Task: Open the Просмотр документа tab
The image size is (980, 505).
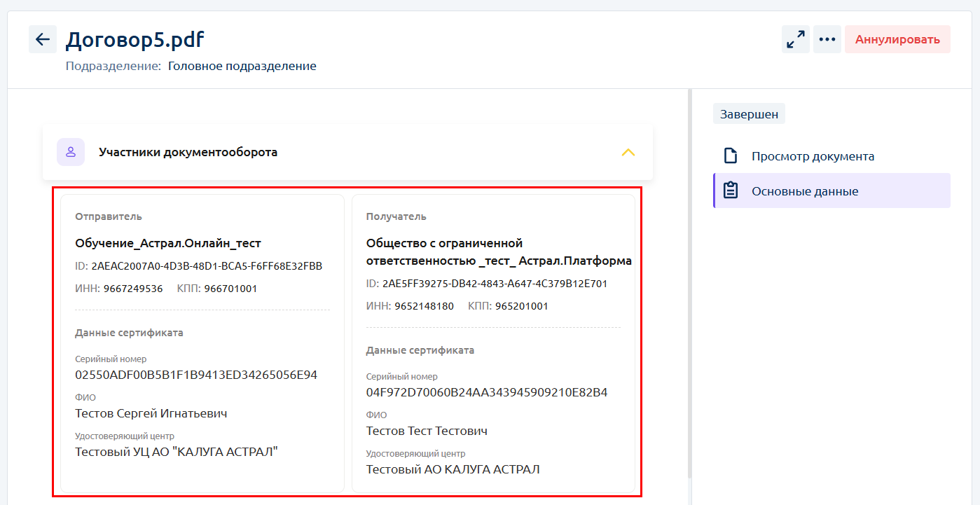Action: click(831, 155)
